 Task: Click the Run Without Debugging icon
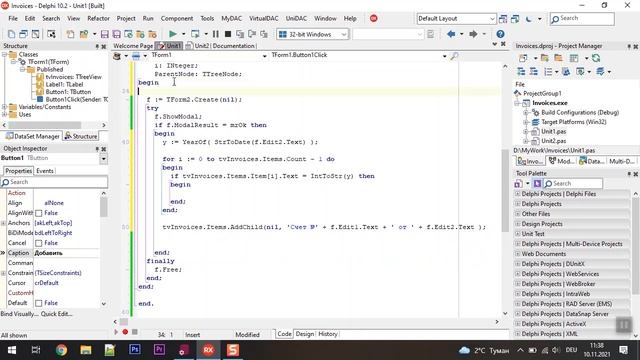(195, 34)
